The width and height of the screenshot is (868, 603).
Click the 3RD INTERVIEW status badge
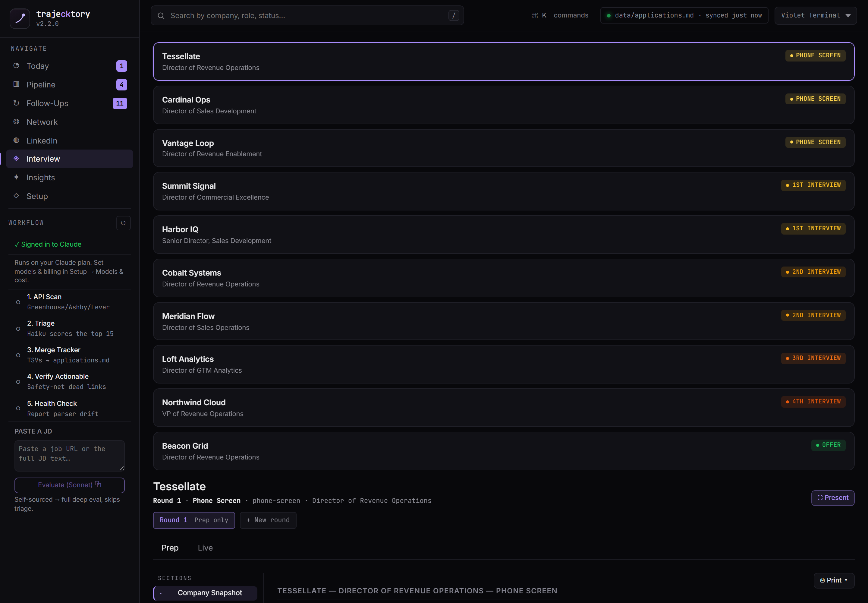coord(813,358)
